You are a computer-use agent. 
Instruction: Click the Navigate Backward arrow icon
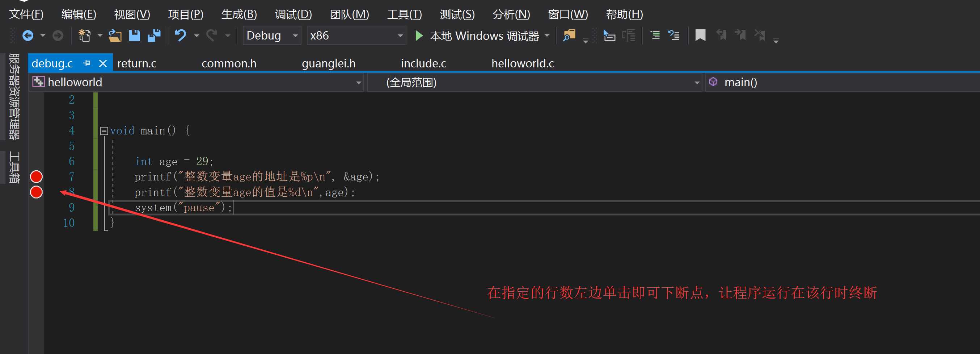(28, 36)
